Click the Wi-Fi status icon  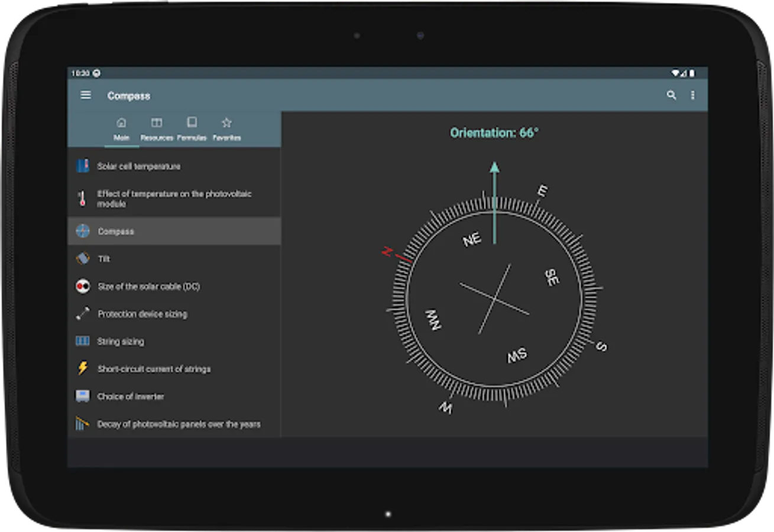point(675,73)
